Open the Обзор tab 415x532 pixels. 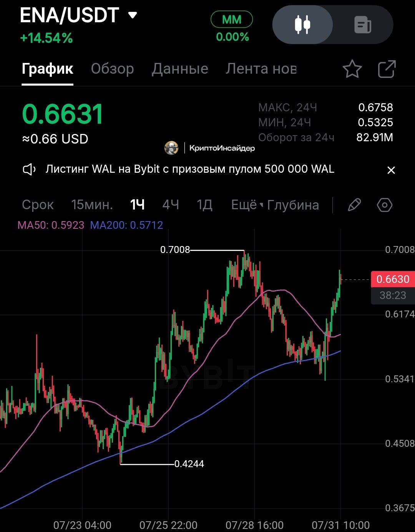112,69
